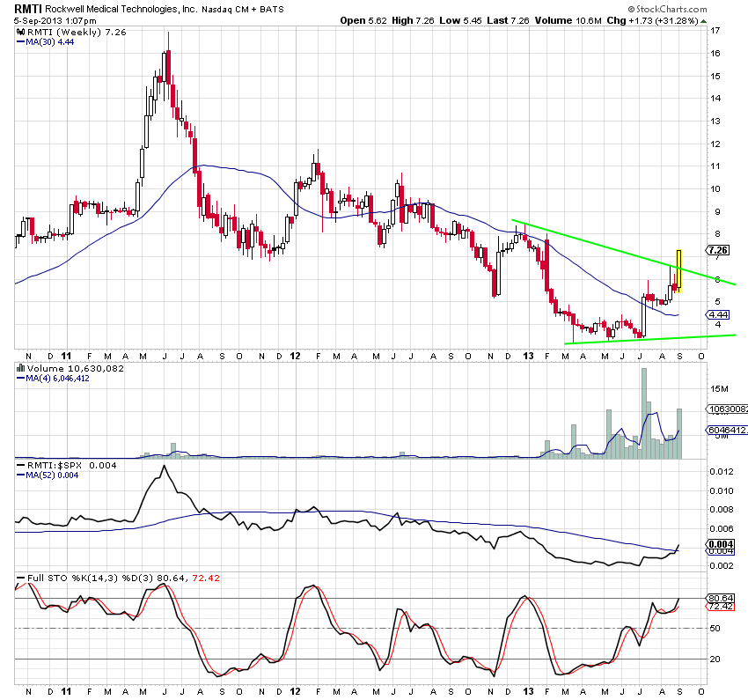
Task: Click the 12 year label below price chart
Action: tap(296, 356)
